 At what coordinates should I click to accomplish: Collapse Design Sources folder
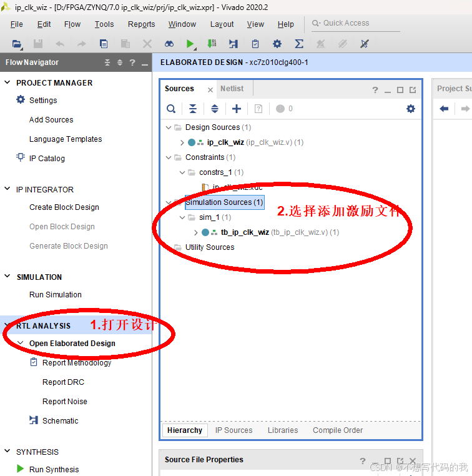[169, 127]
